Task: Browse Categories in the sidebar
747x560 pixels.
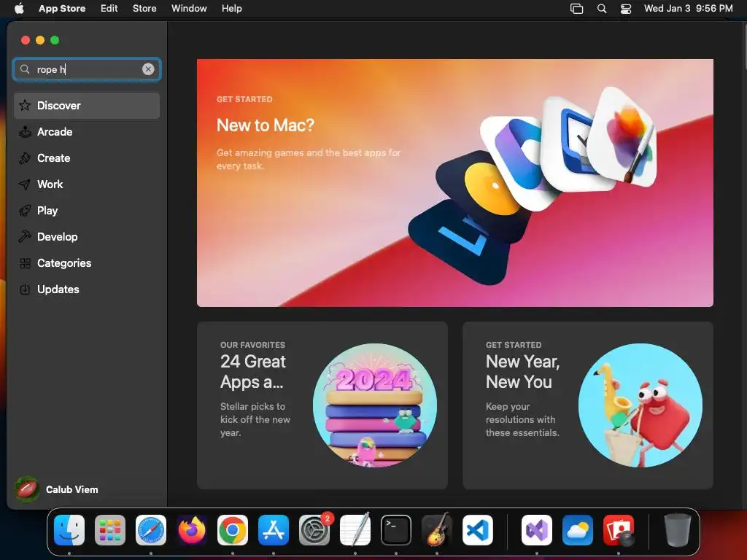Action: click(x=87, y=262)
